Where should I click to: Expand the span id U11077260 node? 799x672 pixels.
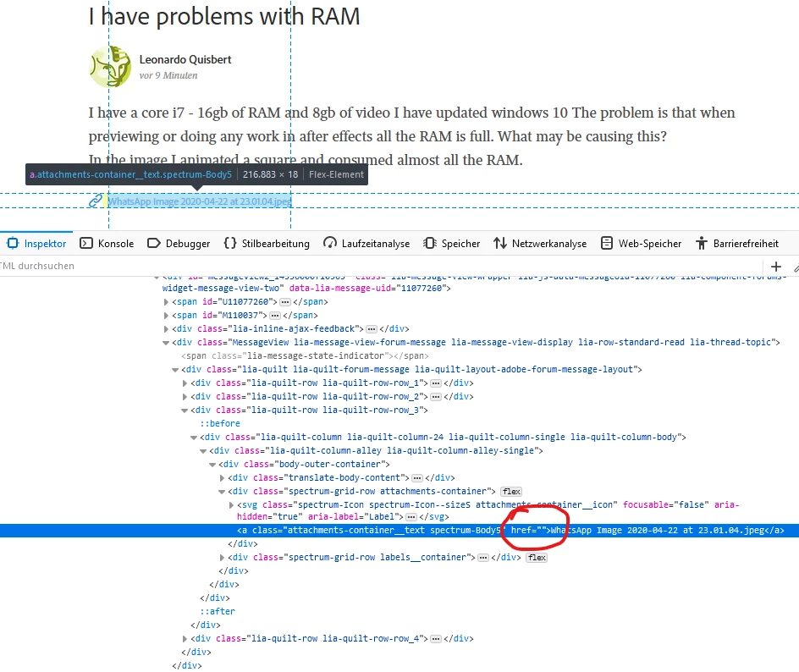(x=166, y=302)
